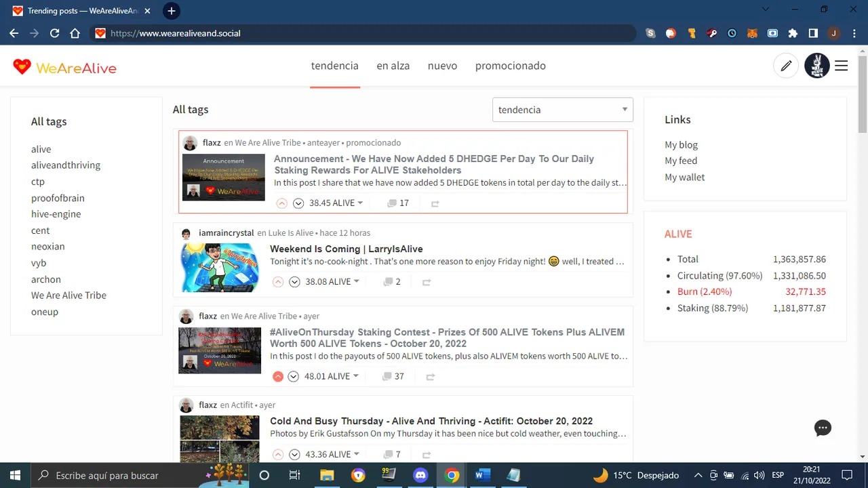
Task: Select the alive tag
Action: click(41, 149)
